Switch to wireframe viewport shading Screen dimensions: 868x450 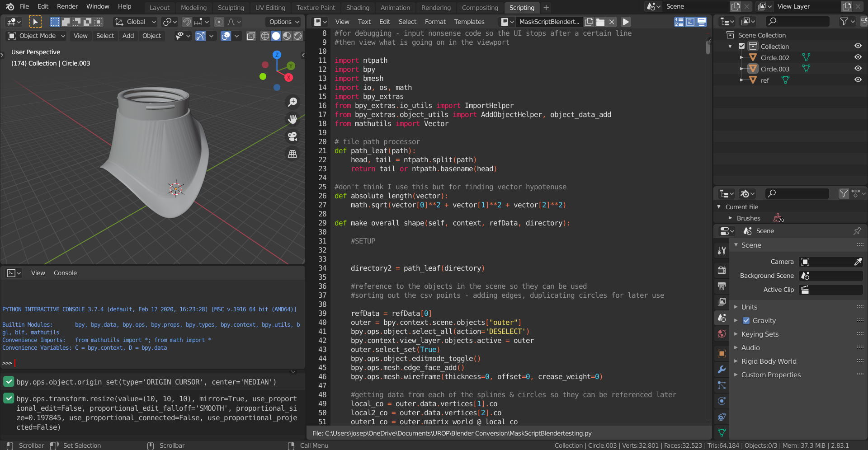[265, 36]
